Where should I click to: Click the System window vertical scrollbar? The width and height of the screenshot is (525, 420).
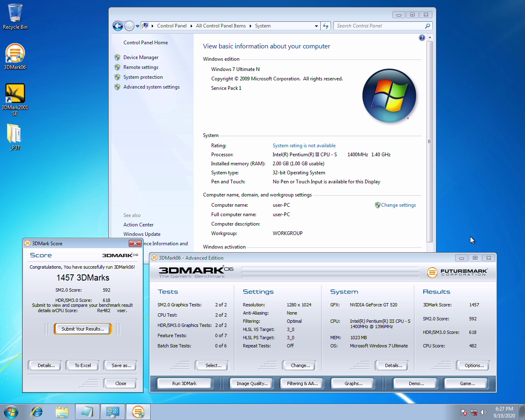click(429, 142)
